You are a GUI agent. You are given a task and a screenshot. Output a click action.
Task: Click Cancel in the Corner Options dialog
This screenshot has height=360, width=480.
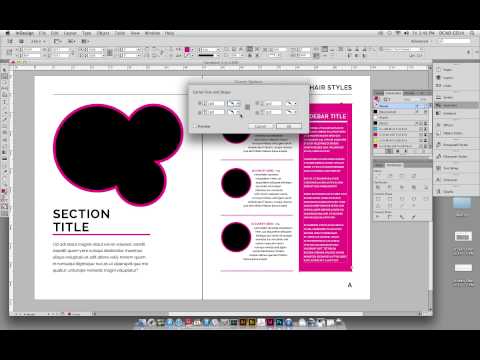[261, 126]
